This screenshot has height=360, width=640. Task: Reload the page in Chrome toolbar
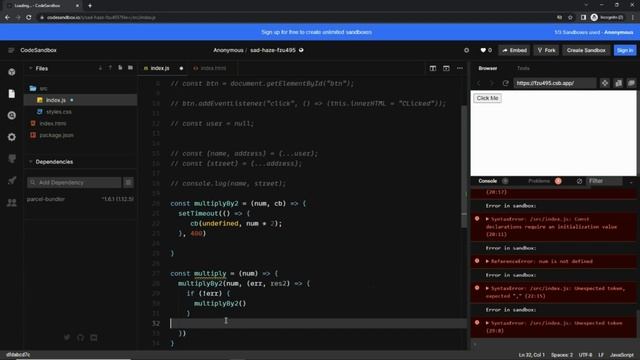[29, 18]
